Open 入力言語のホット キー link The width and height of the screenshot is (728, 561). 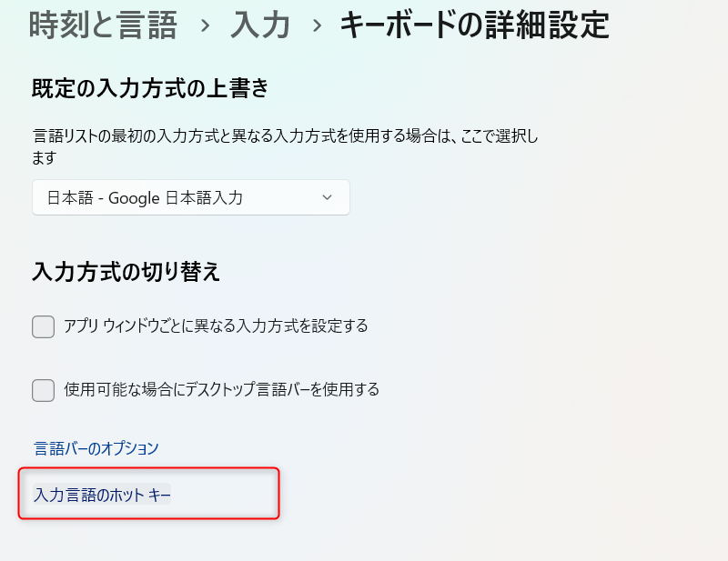click(102, 495)
